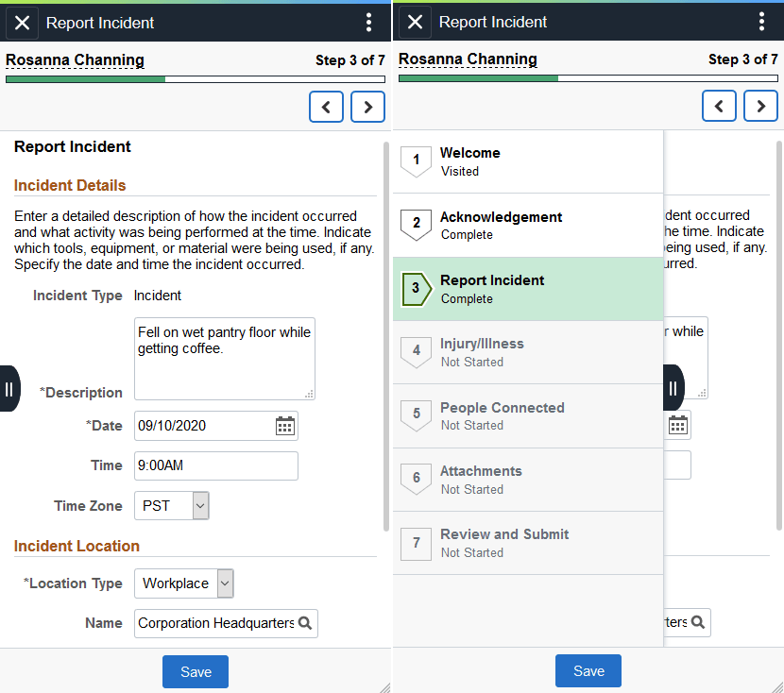Open the Welcome step
The image size is (784, 693).
(527, 161)
